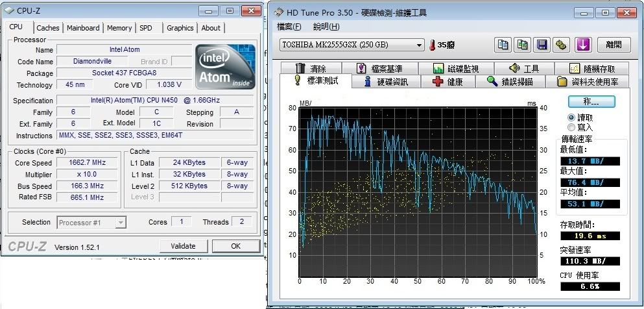Open the 檔案(F) menu
Viewport: 644px width, 309px height.
tap(289, 27)
